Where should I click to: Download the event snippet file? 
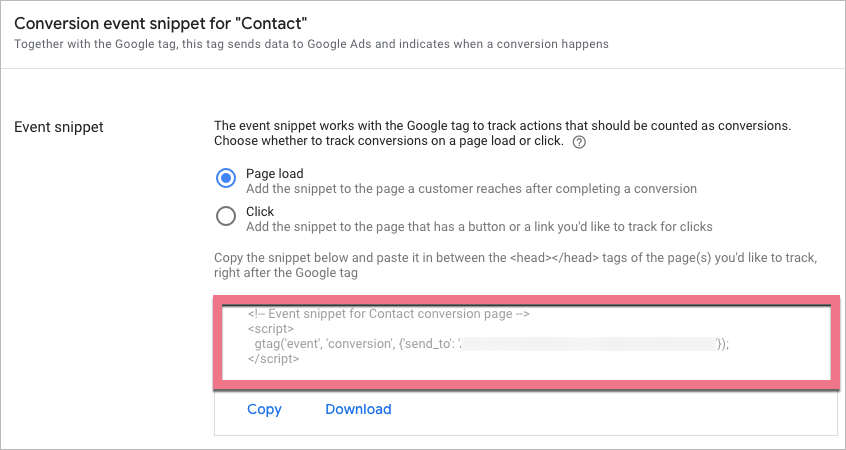(358, 409)
